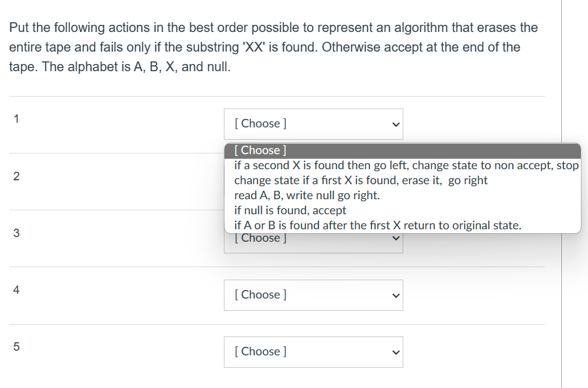Click the number label "1" beside the first dropdown
The width and height of the screenshot is (588, 388).
pyautogui.click(x=16, y=119)
